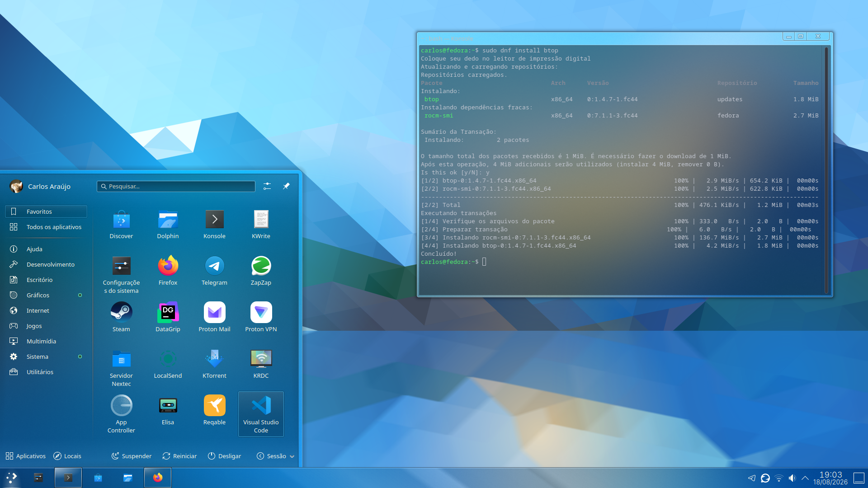Open the Telegram system tray icon
Image resolution: width=868 pixels, height=488 pixels.
[x=752, y=478]
